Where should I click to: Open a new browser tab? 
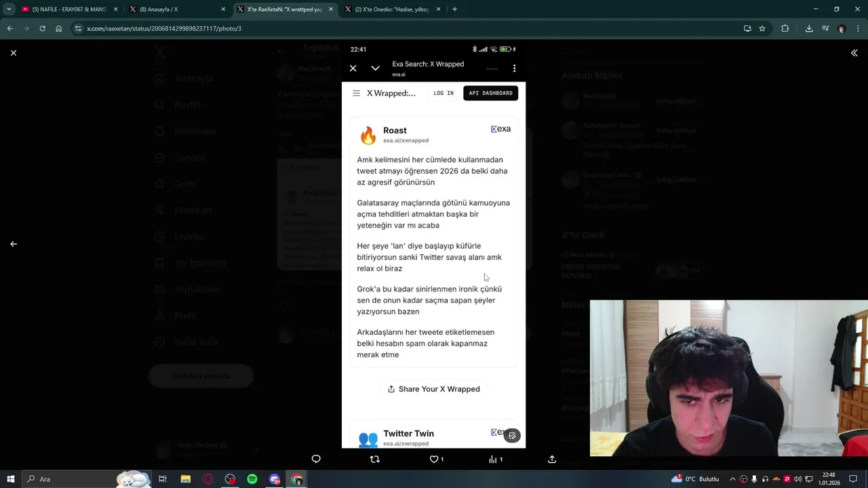pyautogui.click(x=454, y=9)
